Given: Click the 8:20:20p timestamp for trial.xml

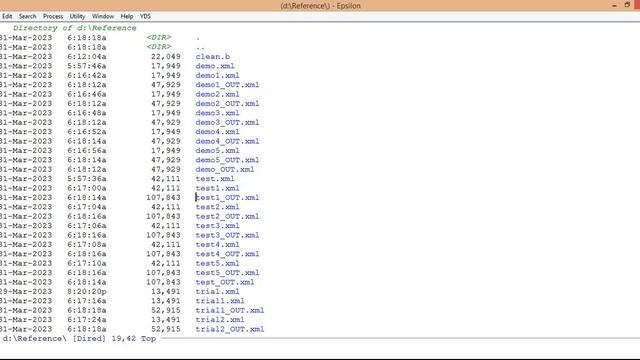Looking at the screenshot, I should coord(87,291).
